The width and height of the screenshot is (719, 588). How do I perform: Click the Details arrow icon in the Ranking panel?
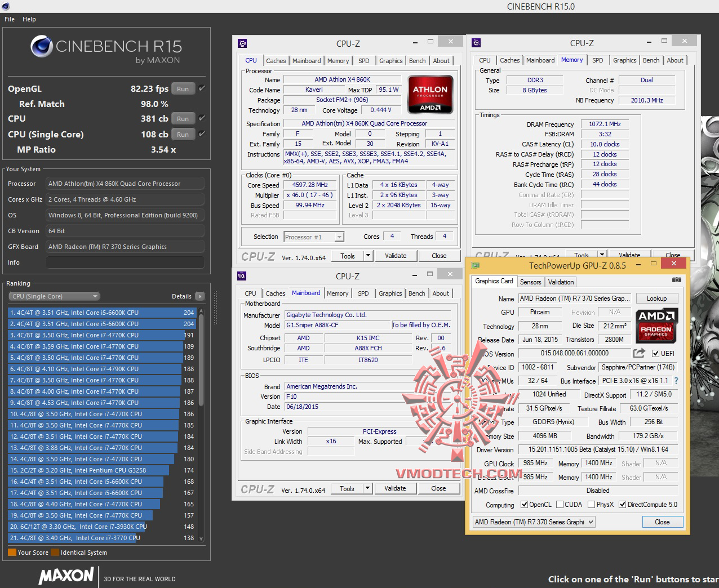(x=199, y=296)
